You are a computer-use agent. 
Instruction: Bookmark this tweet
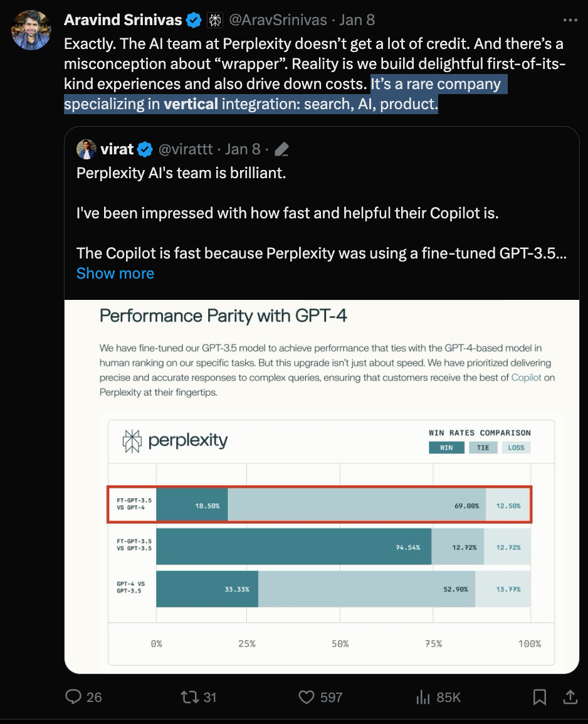pos(539,696)
